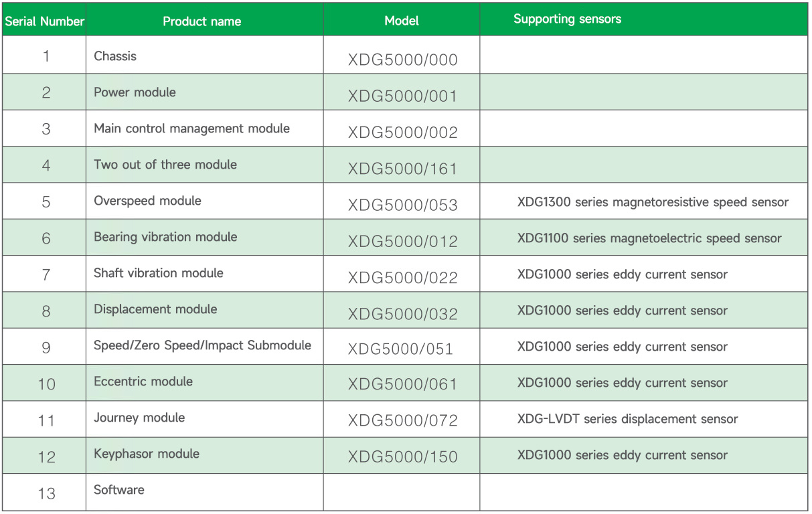Select model XDG5000/001 cell
The height and width of the screenshot is (514, 812).
pyautogui.click(x=402, y=92)
